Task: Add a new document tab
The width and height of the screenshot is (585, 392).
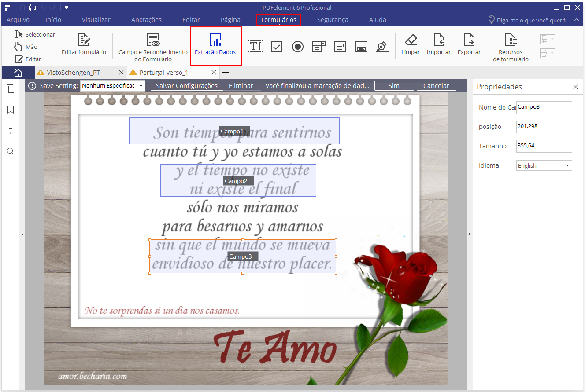Action: click(226, 73)
